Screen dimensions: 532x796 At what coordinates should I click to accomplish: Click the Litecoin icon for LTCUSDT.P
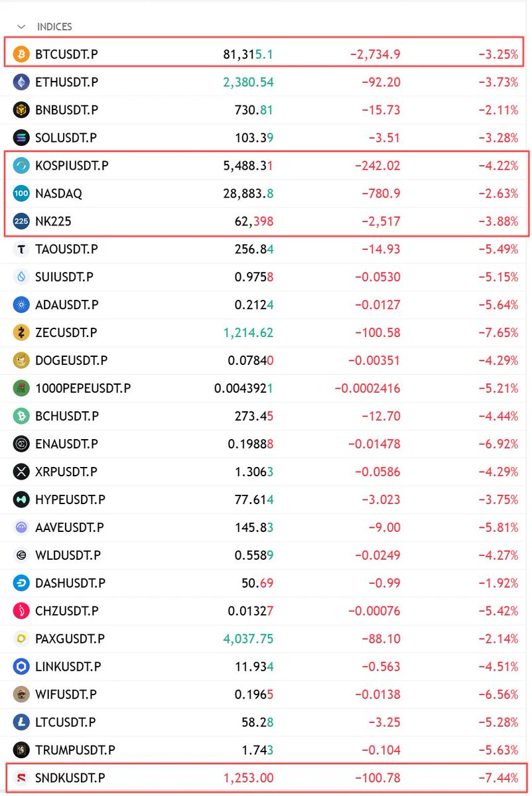[x=21, y=722]
